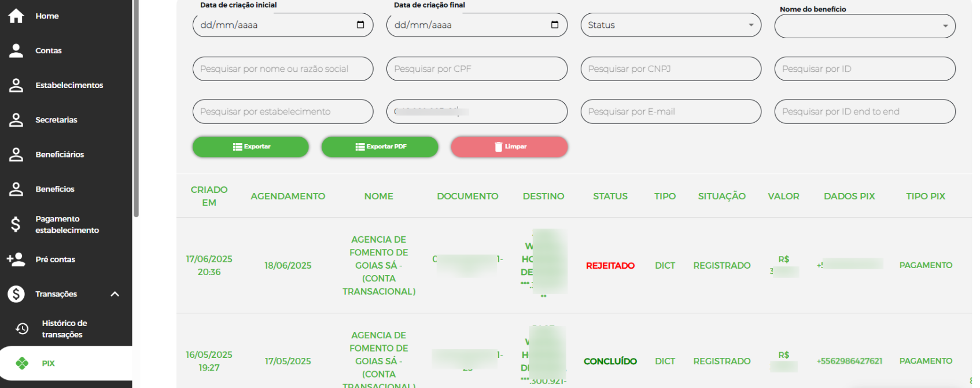Click the red Limpar button
Viewport: 980px width, 388px height.
pos(509,147)
